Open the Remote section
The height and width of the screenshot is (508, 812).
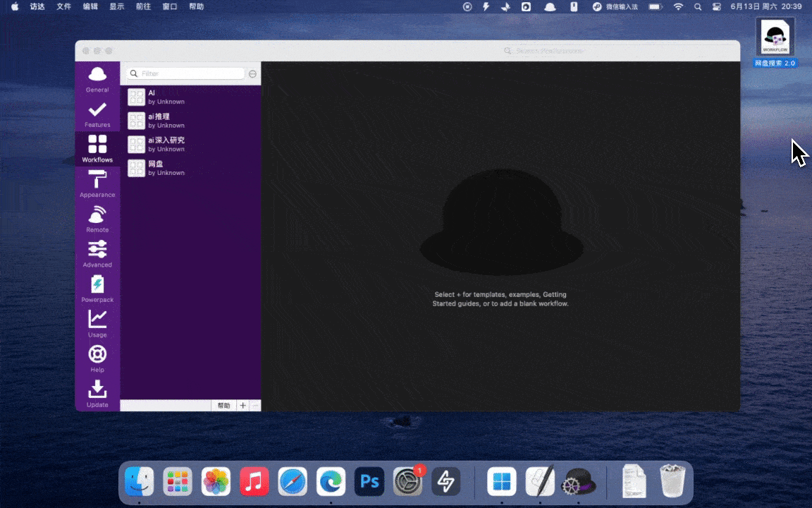(97, 219)
